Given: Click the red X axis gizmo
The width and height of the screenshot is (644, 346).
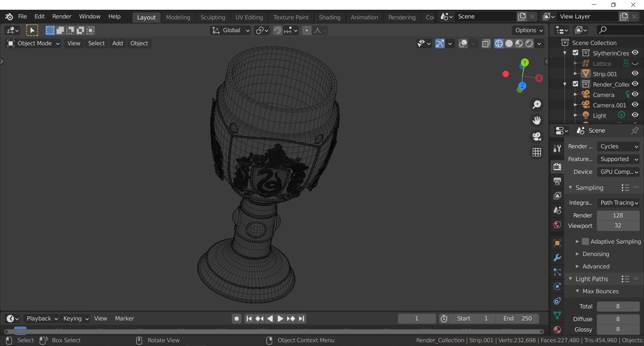Looking at the screenshot, I should (539, 78).
